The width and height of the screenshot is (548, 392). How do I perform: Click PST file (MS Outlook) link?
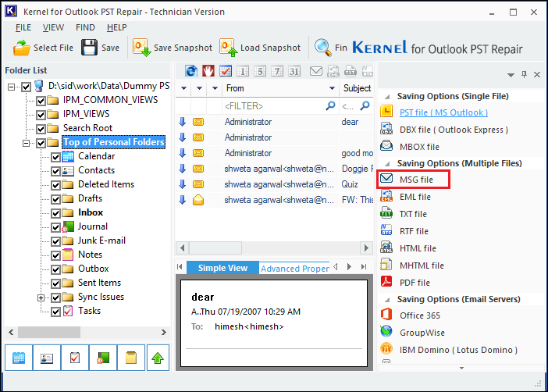(x=443, y=112)
